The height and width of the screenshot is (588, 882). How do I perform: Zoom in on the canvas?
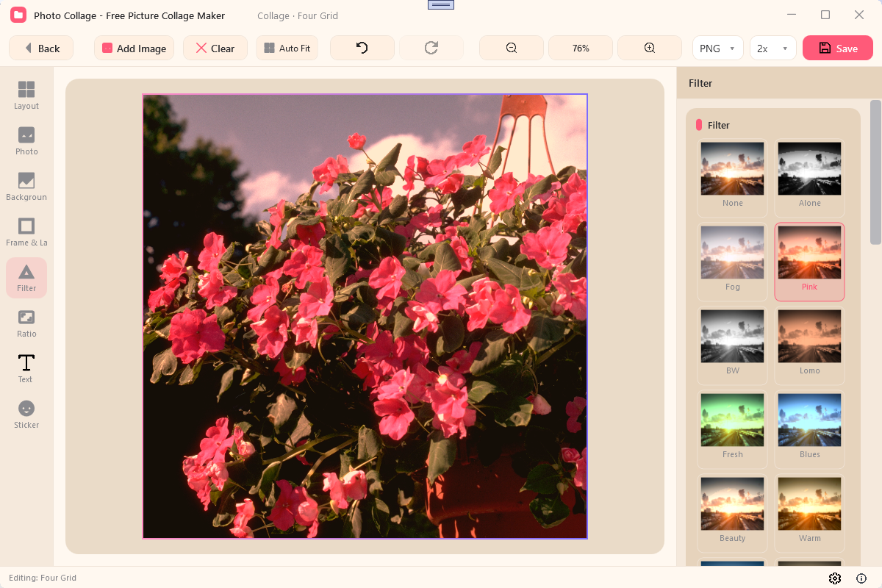pyautogui.click(x=650, y=48)
